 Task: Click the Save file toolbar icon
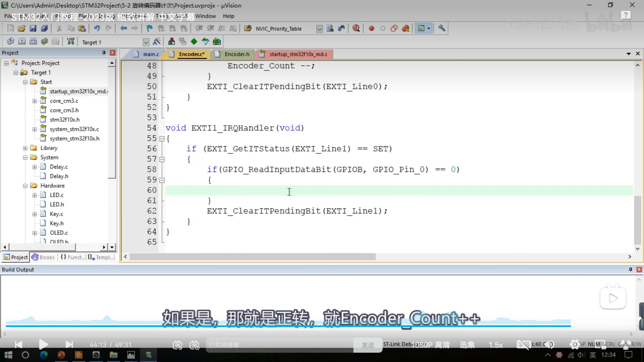(x=33, y=28)
